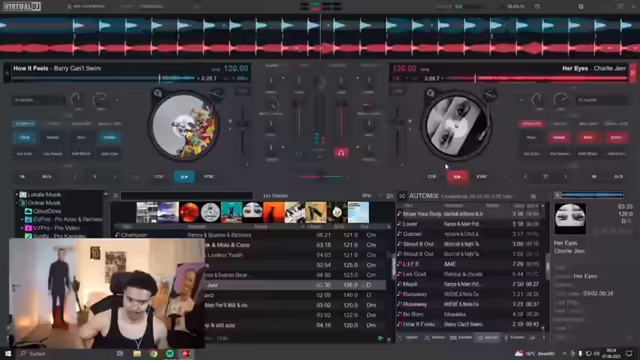
Task: Open the right deck effect selector
Action: pos(602,100)
